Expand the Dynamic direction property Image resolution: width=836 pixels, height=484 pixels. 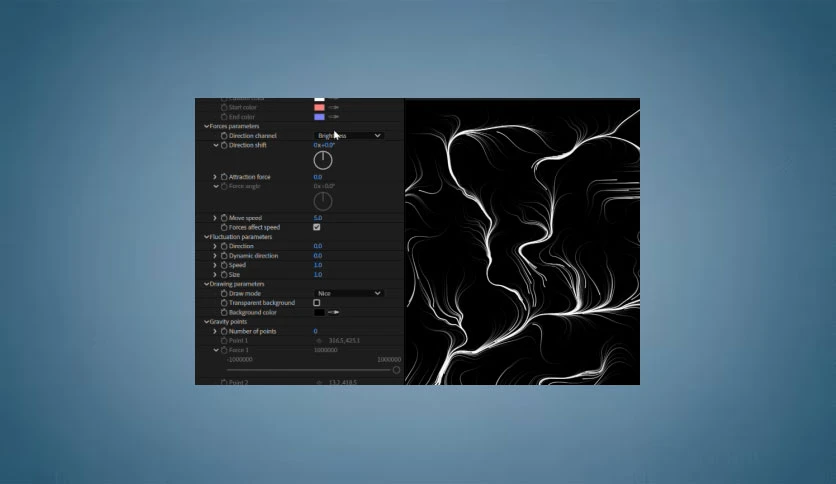pos(215,256)
